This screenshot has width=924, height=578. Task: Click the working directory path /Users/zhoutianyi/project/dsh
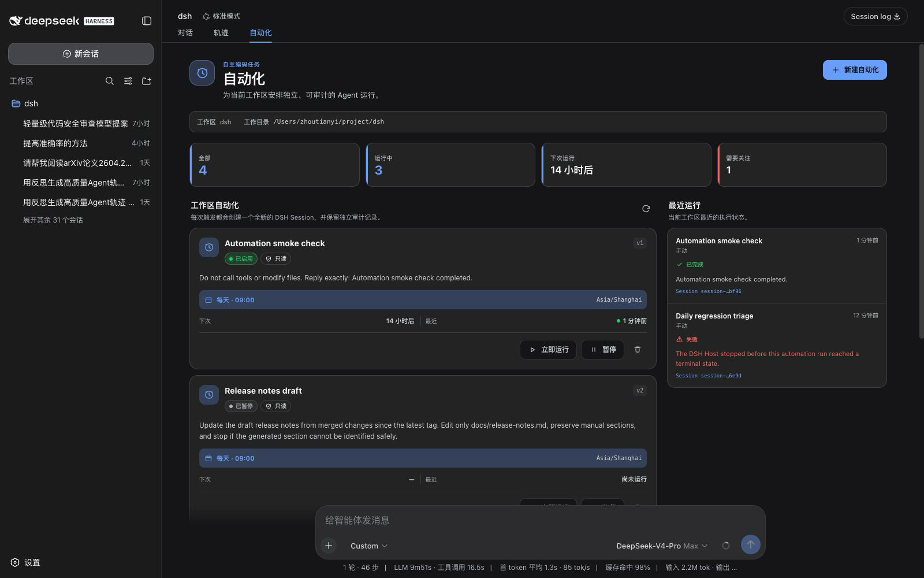(x=329, y=122)
